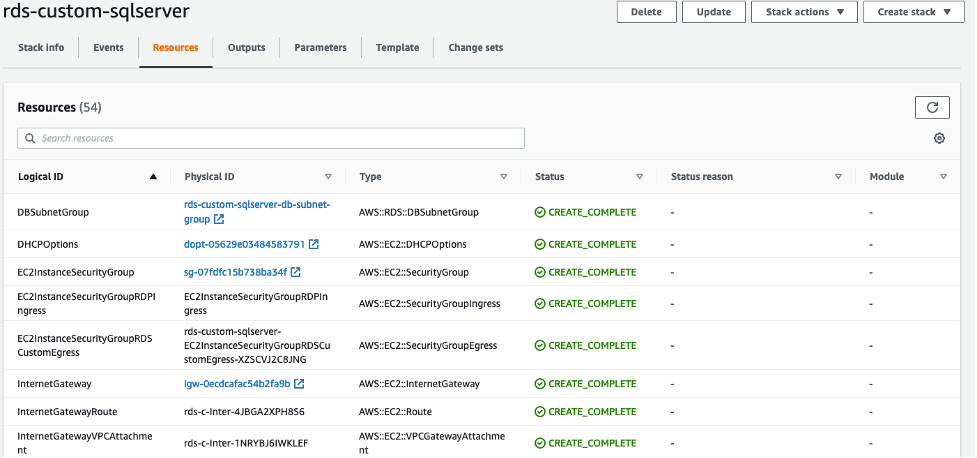Switch to the Events tab
The width and height of the screenshot is (977, 458).
coord(108,48)
